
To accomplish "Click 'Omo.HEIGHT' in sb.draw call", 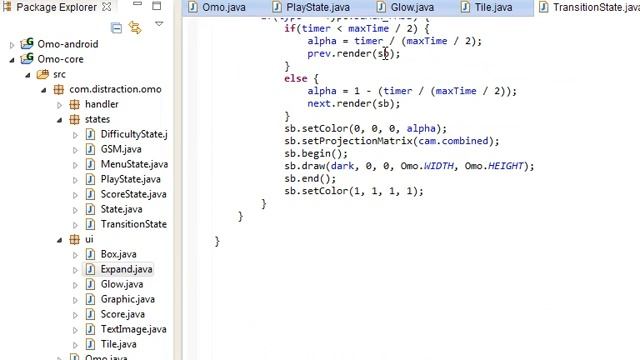I will coord(494,166).
